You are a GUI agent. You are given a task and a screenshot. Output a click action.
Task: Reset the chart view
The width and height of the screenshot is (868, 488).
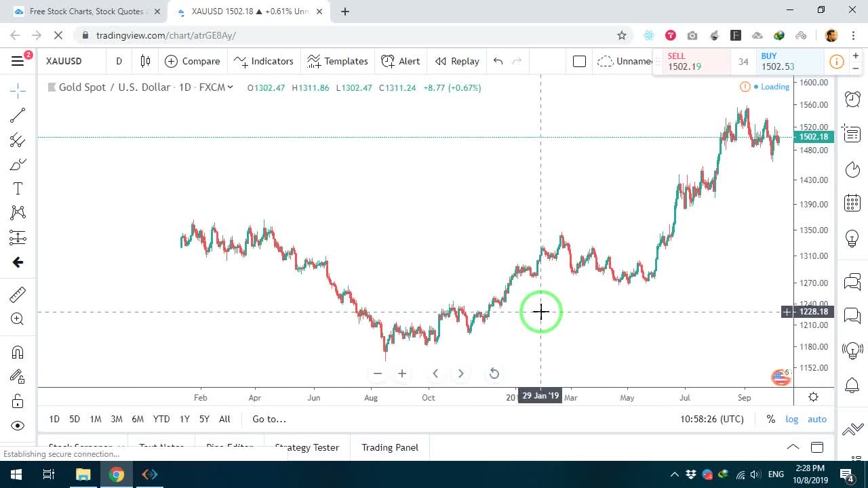point(494,373)
